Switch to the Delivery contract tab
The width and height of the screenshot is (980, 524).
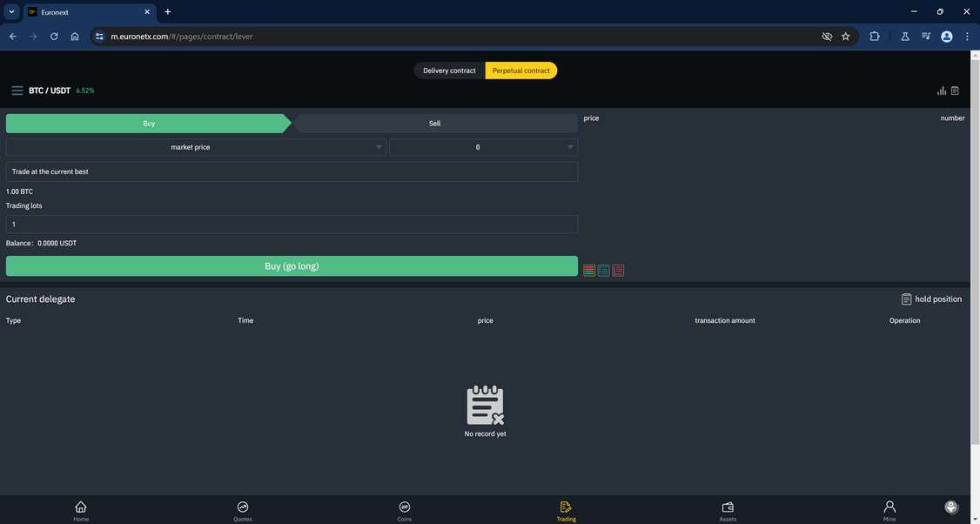point(449,71)
